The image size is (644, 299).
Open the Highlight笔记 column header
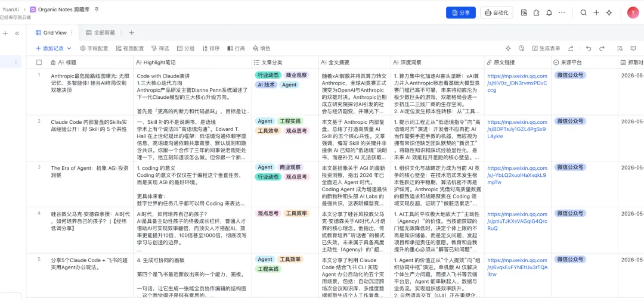[x=192, y=63]
